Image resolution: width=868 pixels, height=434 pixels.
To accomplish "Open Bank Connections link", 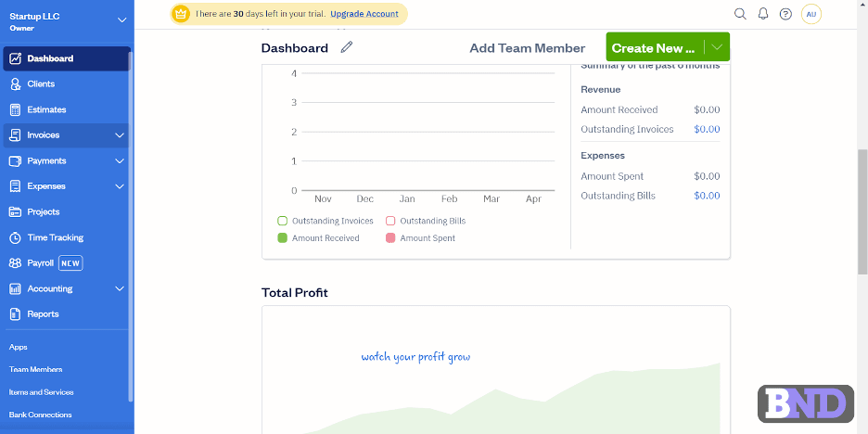I will point(41,415).
